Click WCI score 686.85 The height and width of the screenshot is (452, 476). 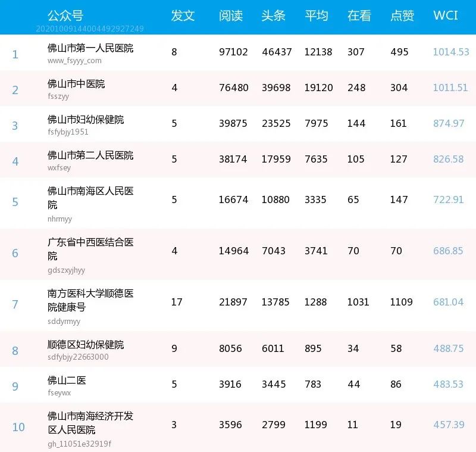tap(448, 251)
